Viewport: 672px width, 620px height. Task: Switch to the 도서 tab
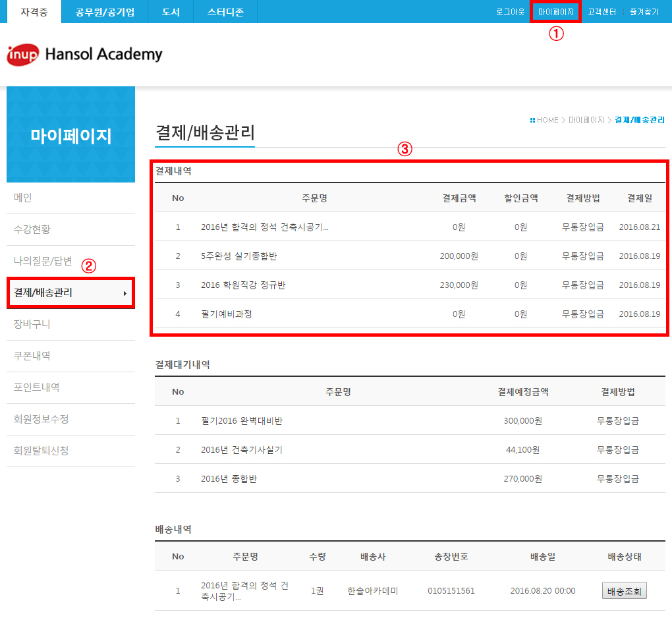click(171, 12)
